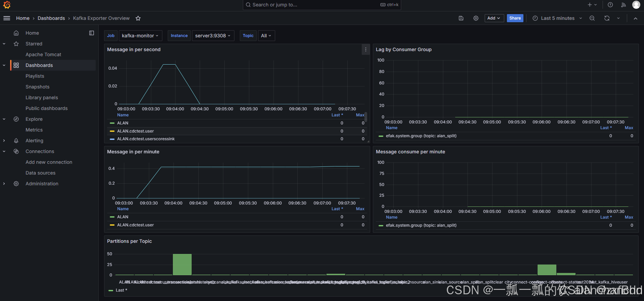Dock or undock the sidebar menu icon
644x301 pixels.
click(x=92, y=33)
